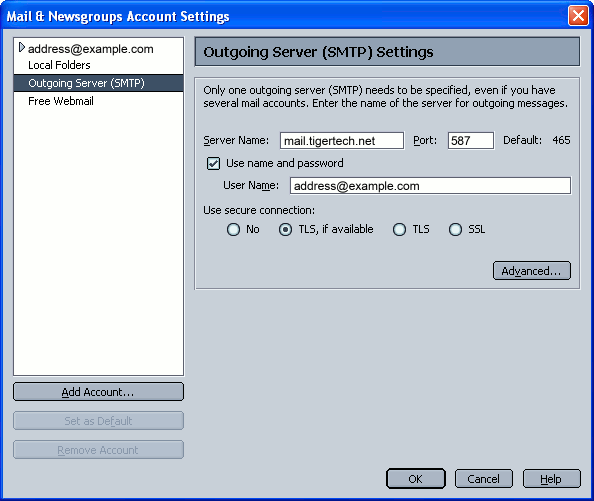This screenshot has height=501, width=594.
Task: Select Free Webmail in the sidebar
Action: tap(61, 101)
